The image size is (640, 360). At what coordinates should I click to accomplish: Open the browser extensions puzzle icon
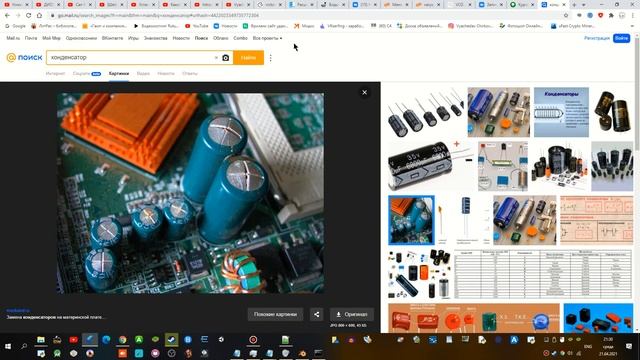tap(611, 15)
